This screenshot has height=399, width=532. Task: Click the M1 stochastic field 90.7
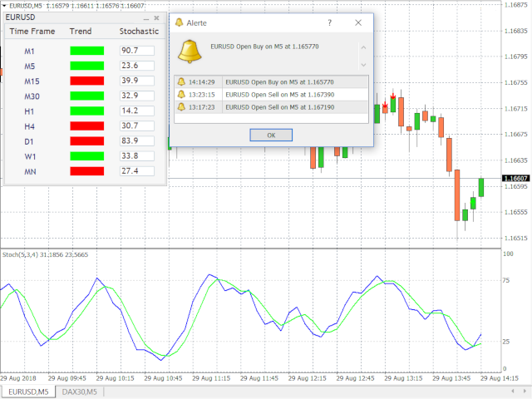click(137, 51)
